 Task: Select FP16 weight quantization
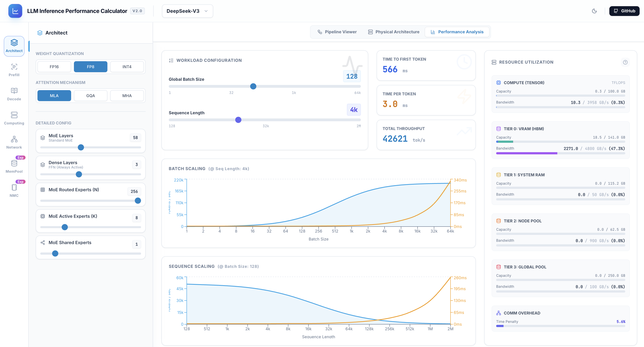tap(54, 67)
